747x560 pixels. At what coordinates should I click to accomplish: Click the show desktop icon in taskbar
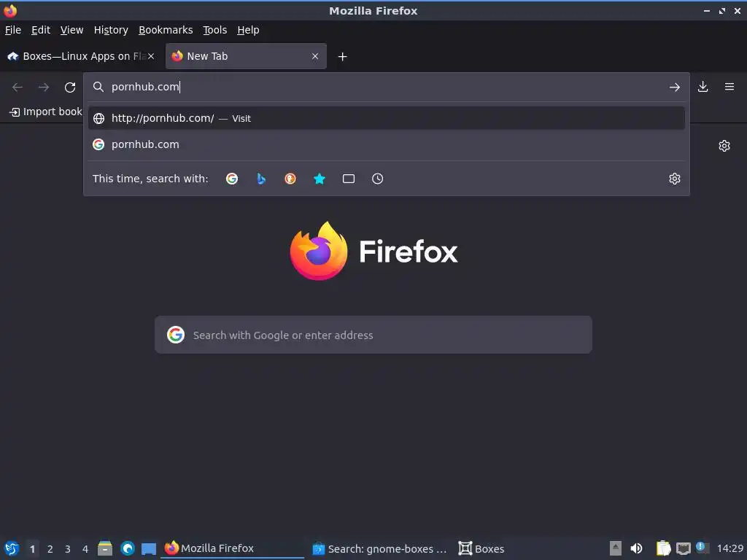149,549
